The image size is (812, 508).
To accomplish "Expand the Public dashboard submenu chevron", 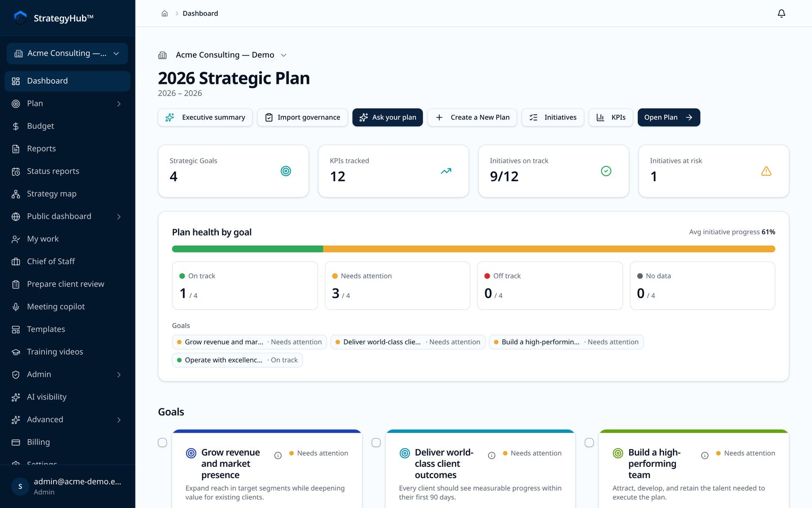I will (x=119, y=216).
